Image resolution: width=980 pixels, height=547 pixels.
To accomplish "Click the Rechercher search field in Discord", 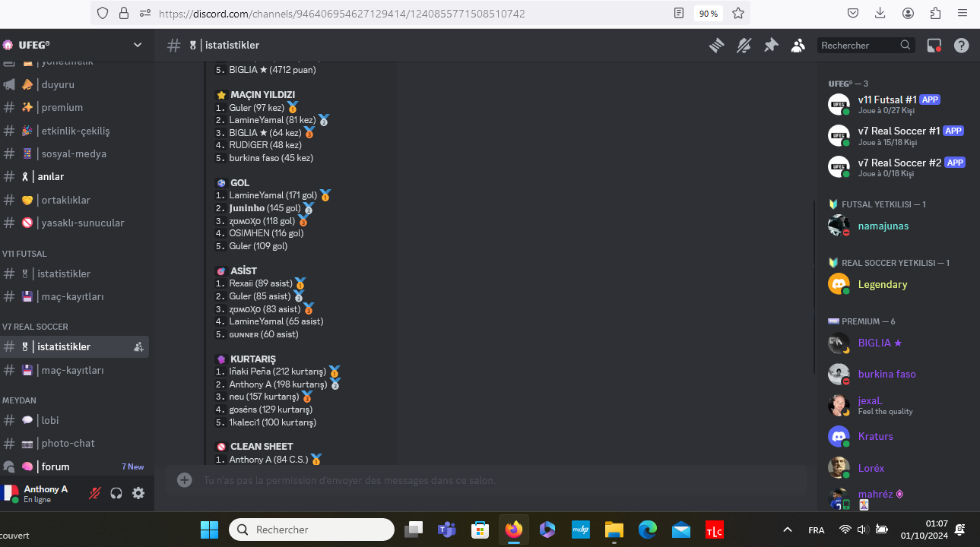I will (x=865, y=46).
